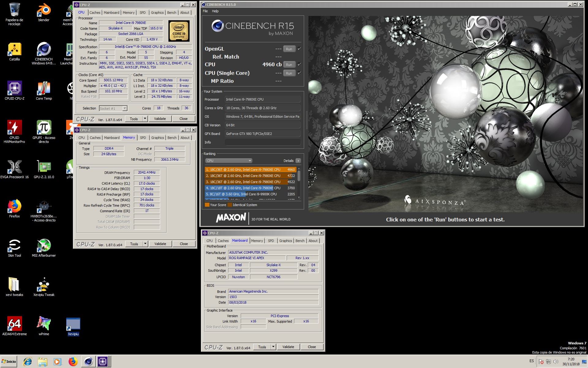Viewport: 588px width, 368px height.
Task: Toggle the OpenGL test checkbox
Action: point(299,49)
